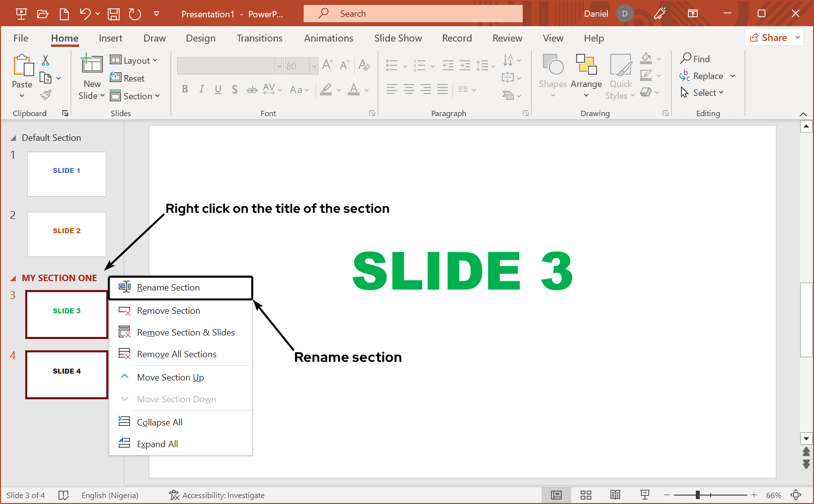Select the SLIDE 4 thumbnail
The height and width of the screenshot is (504, 814).
click(x=66, y=374)
